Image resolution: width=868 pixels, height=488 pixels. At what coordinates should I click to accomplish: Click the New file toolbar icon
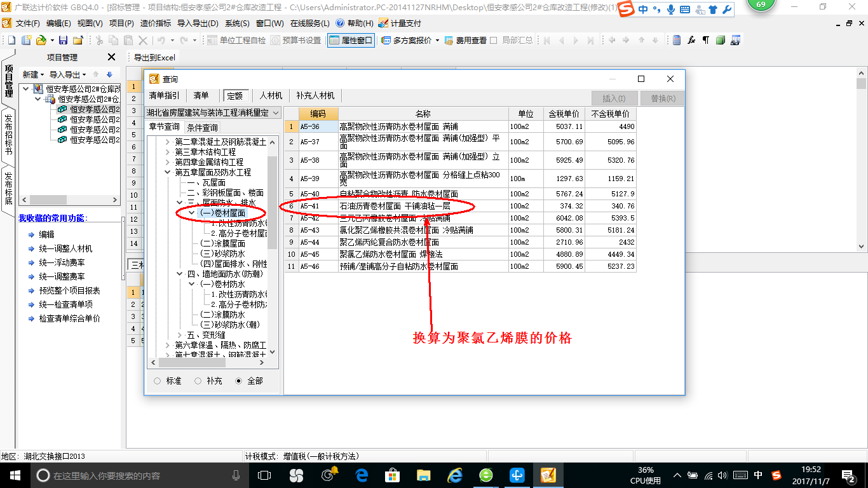11,40
